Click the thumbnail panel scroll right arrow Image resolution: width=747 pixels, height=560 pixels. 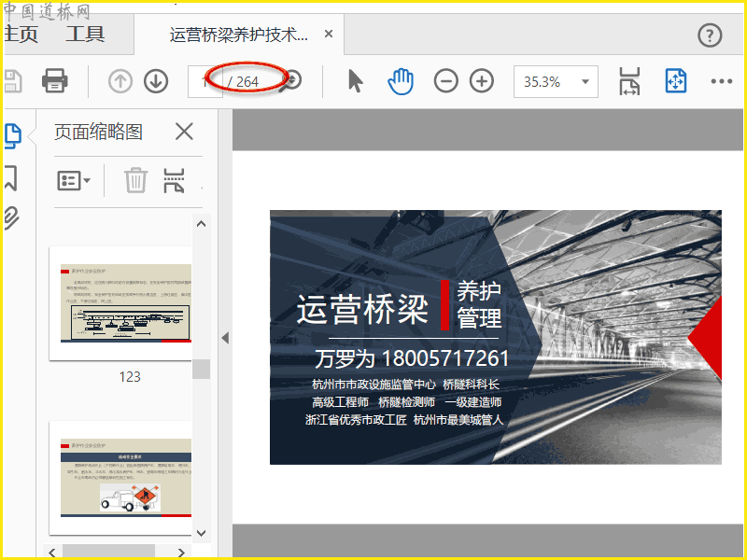[x=181, y=553]
